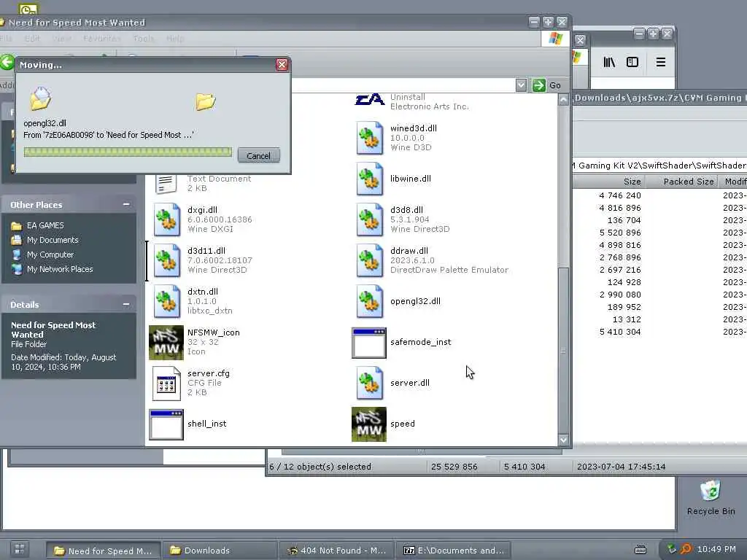Click the scroll down arrow of file list

tap(563, 440)
